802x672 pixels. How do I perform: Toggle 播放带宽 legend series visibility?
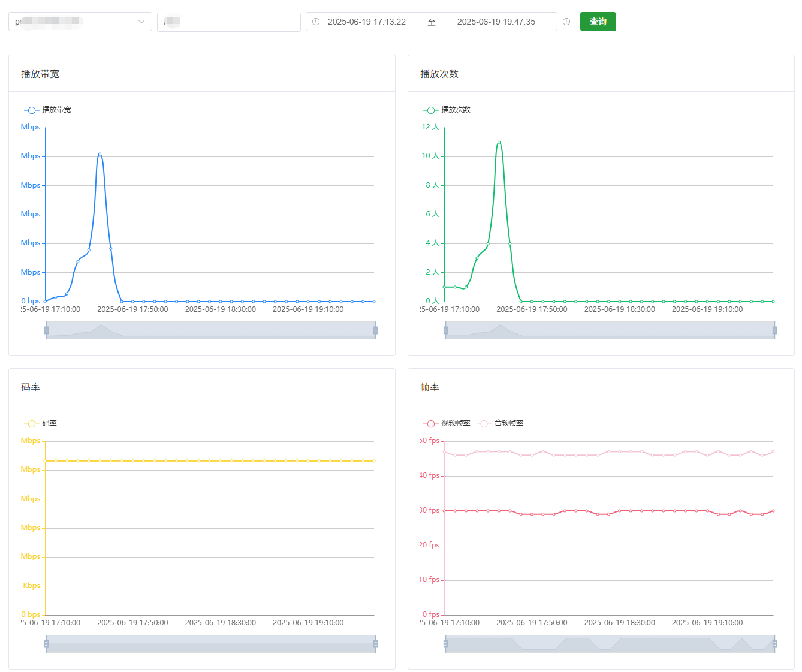[x=48, y=110]
